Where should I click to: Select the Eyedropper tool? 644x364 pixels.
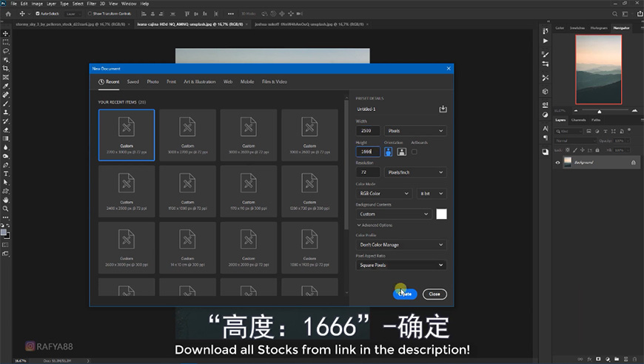(x=6, y=86)
